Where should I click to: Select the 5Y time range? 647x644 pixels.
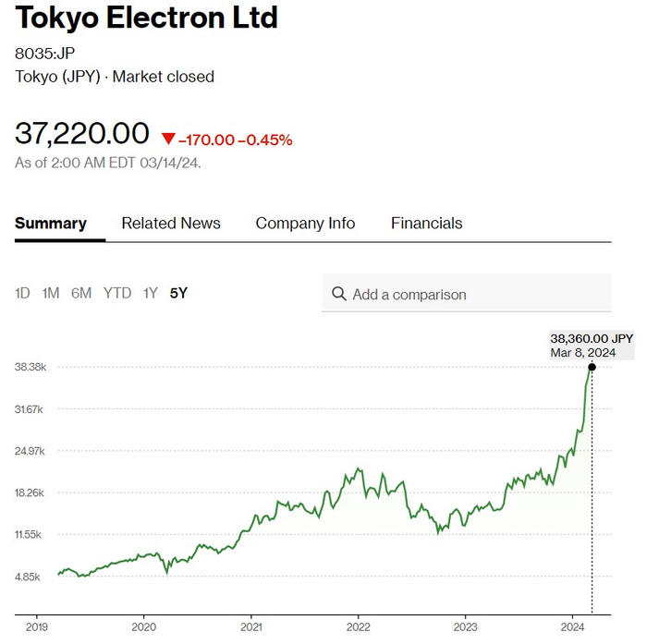178,293
